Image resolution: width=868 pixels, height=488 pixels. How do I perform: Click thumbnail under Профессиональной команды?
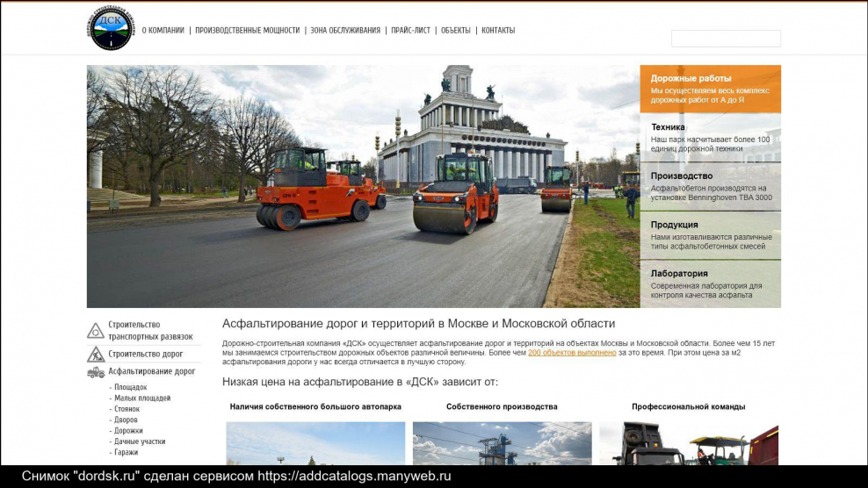pos(689,443)
